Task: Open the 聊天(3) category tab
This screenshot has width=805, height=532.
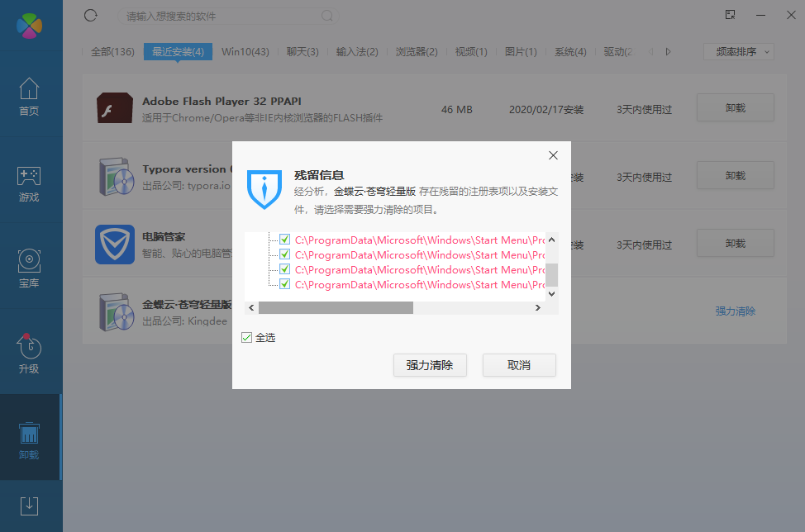Action: coord(302,52)
